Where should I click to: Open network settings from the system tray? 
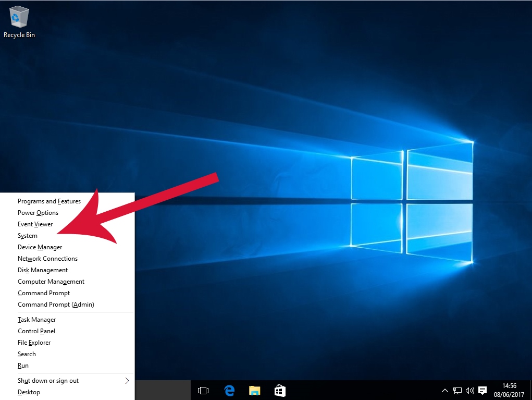coord(457,390)
